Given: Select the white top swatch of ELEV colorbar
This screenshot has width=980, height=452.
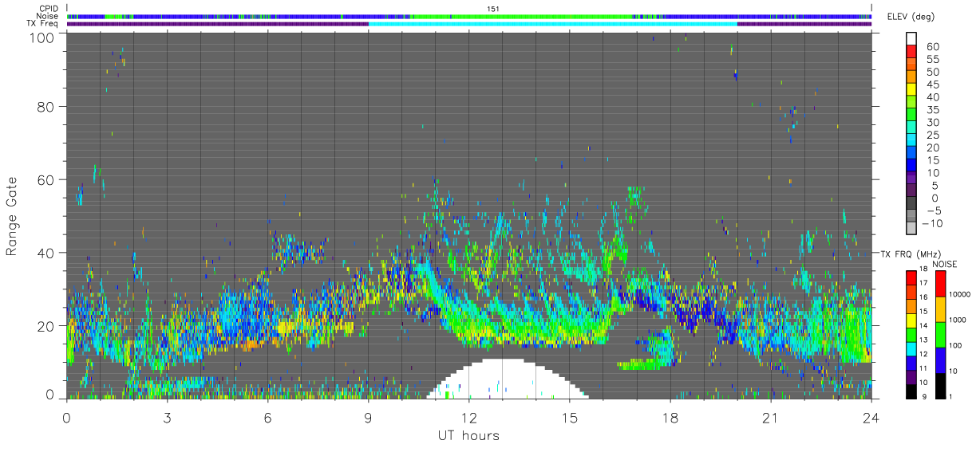Looking at the screenshot, I should [911, 39].
